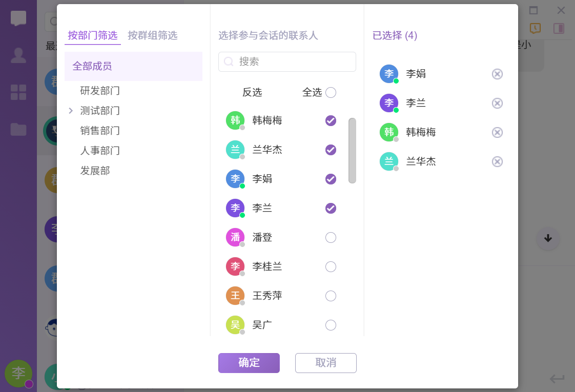Screen dimensions: 575x392
Task: Click the 确定 confirm button
Action: click(249, 363)
